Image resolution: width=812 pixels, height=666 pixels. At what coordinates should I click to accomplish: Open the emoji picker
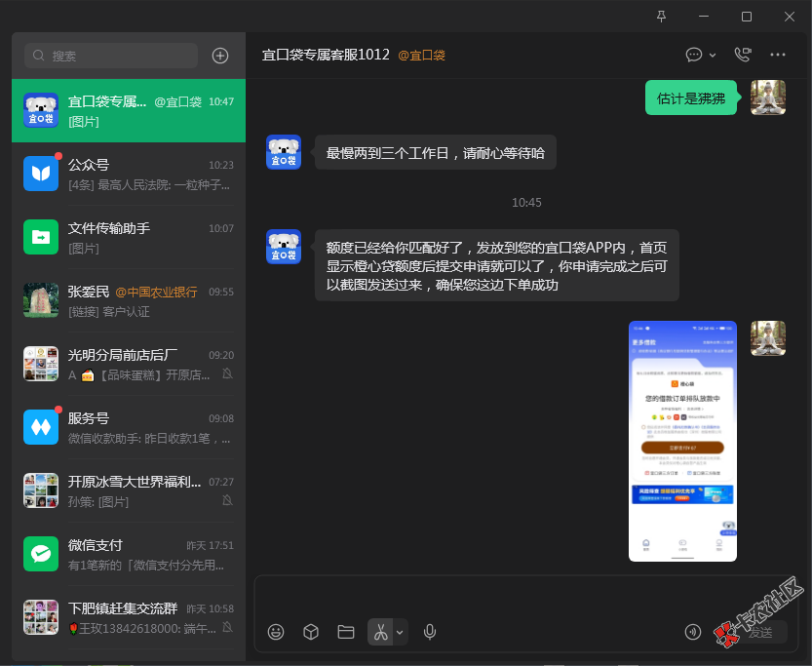point(276,632)
